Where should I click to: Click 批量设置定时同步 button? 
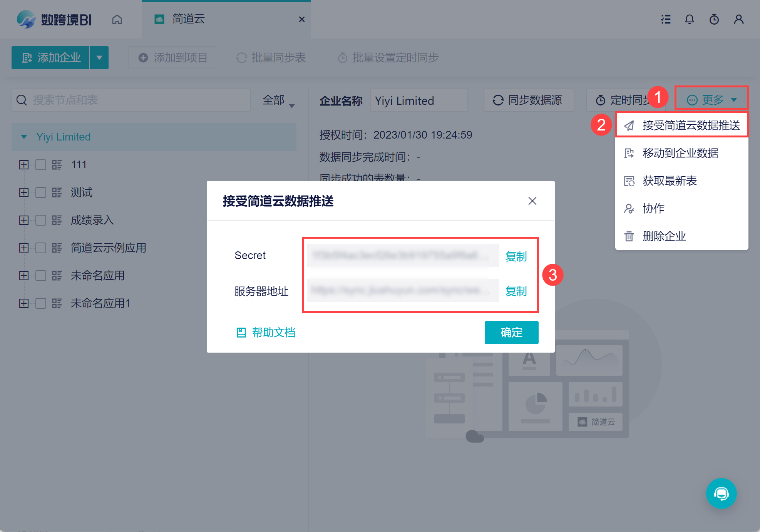(x=388, y=58)
